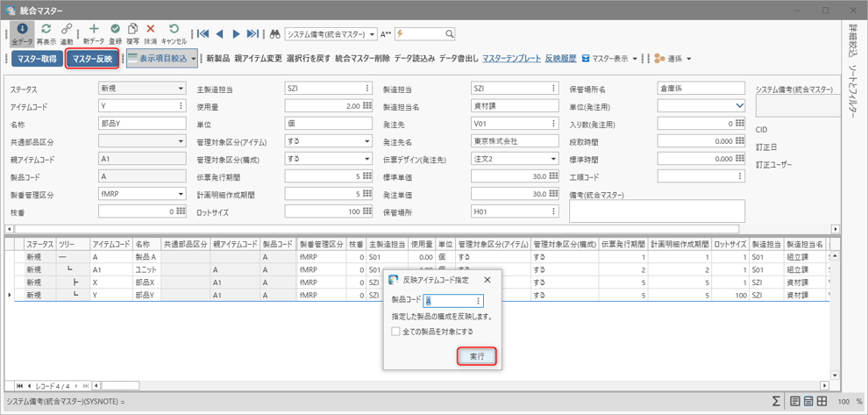Click the 複写 copy icon

tap(132, 31)
